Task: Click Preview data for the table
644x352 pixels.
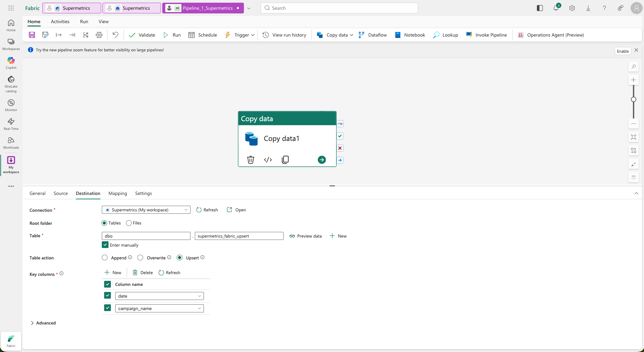Action: [x=305, y=236]
